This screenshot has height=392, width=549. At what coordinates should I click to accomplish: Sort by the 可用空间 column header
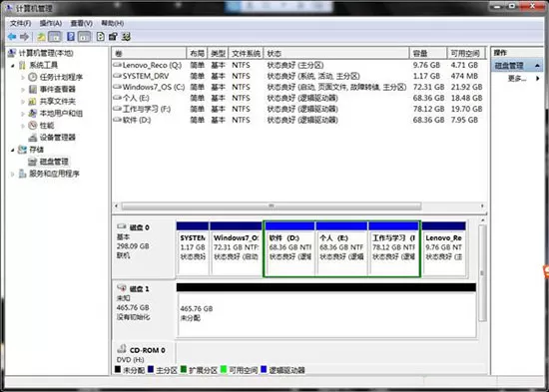[x=466, y=53]
